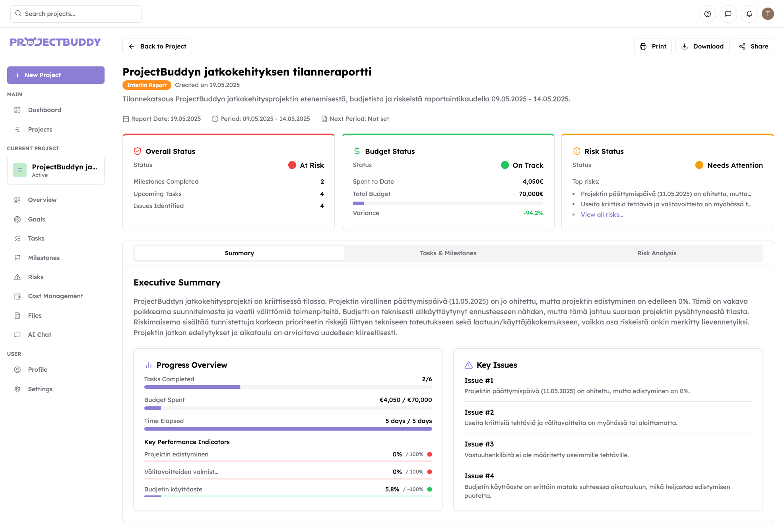
Task: Click the Budget Spent progress bar
Action: pos(288,408)
